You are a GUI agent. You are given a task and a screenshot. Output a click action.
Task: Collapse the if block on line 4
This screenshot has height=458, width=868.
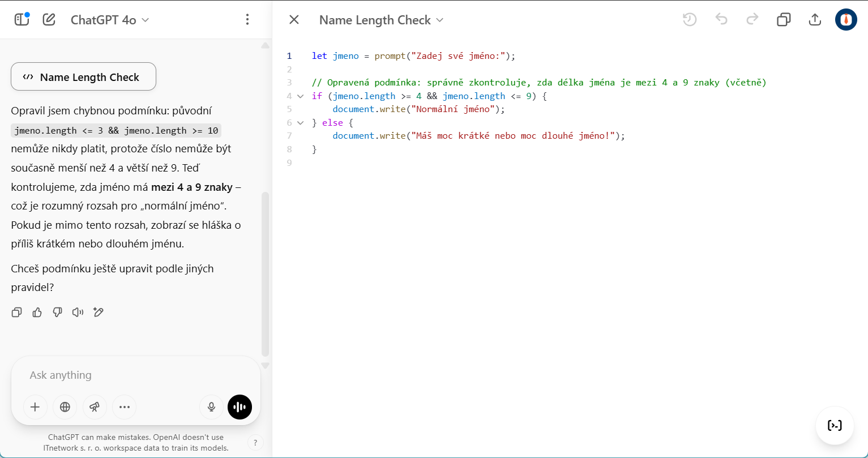coord(301,96)
